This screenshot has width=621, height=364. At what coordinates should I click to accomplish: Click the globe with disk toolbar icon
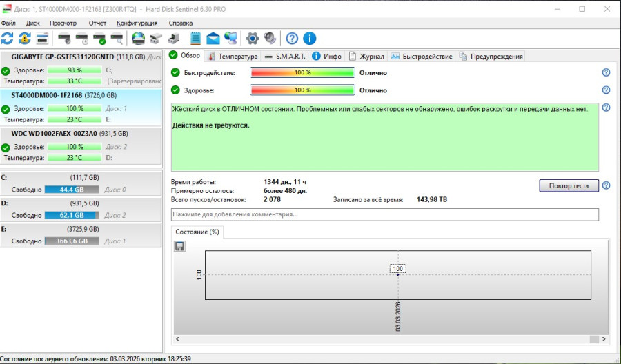(138, 38)
